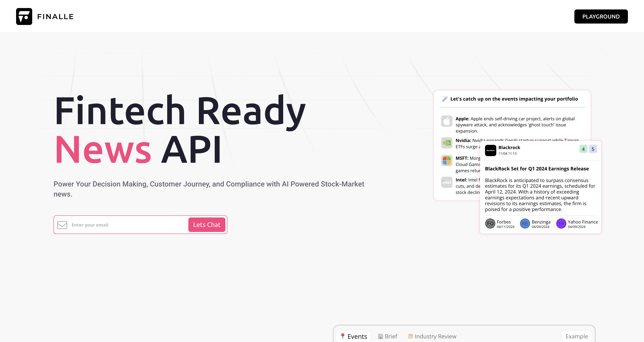Switch to the Brief tab
Viewport: 644px width, 342px height.
387,336
